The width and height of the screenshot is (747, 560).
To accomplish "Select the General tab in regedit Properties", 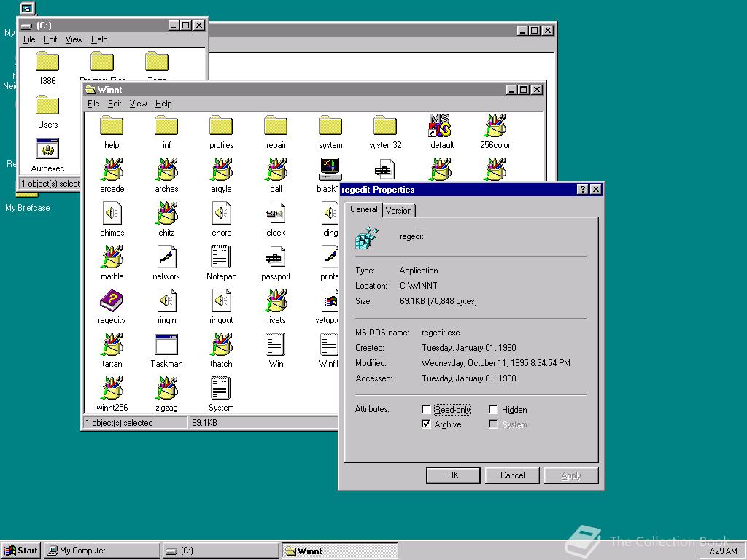I will click(x=363, y=209).
